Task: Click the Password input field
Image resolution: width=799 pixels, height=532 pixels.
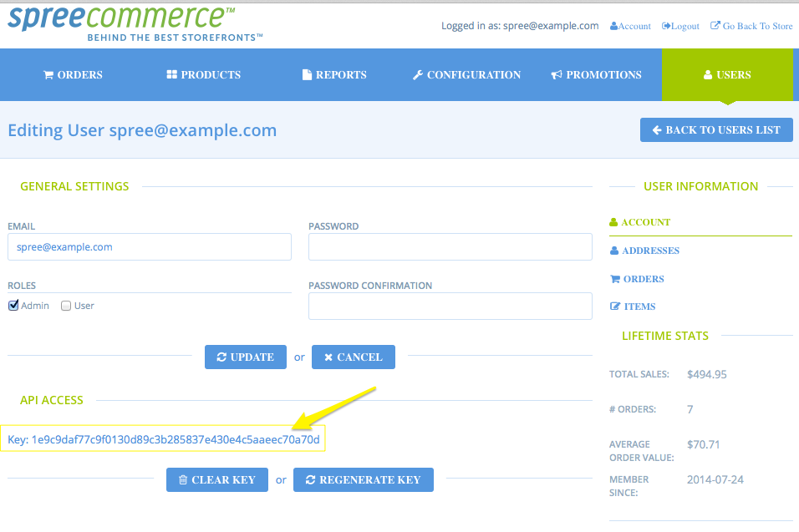Action: pos(450,247)
